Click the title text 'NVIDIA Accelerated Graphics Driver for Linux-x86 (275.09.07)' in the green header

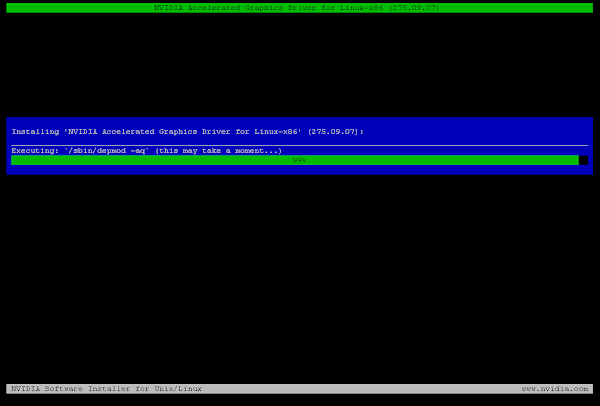[297, 8]
